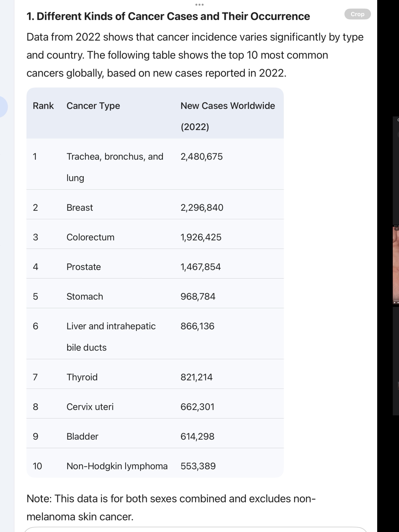Click the "Different Kinds of Cancer Cases" heading
The image size is (399, 532).
coord(168,16)
